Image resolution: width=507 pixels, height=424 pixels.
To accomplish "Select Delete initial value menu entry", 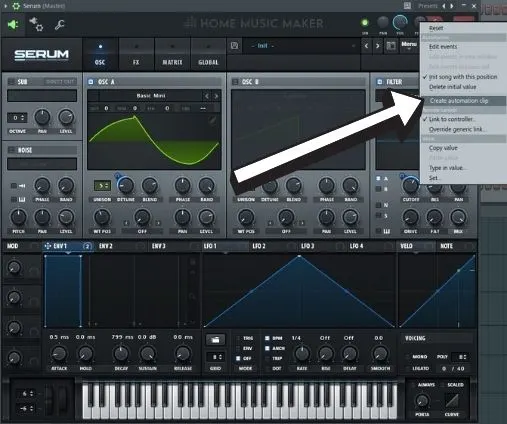I will (x=464, y=87).
